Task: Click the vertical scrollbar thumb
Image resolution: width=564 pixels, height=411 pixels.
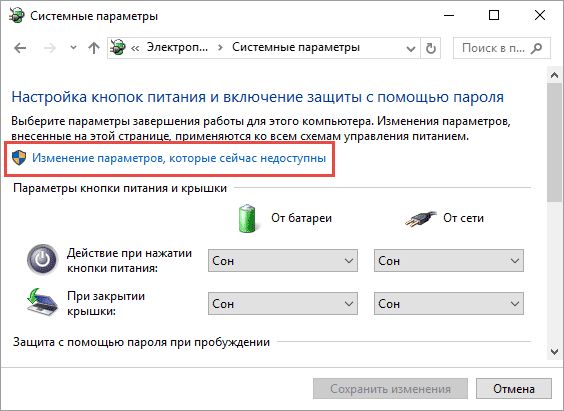Action: 554,143
